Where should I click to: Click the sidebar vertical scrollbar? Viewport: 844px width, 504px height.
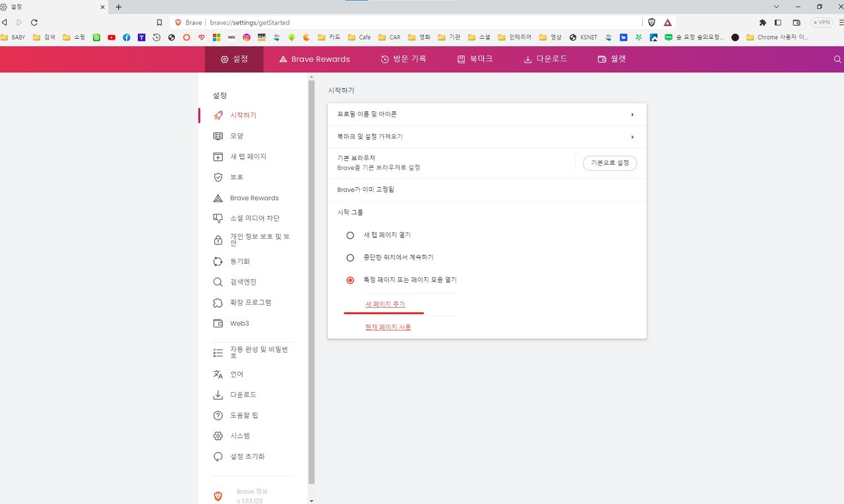(x=312, y=282)
